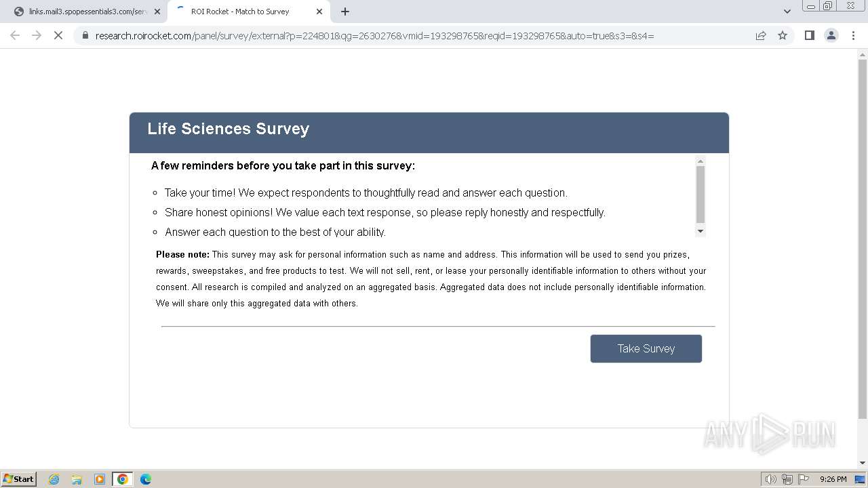Screen dimensions: 868x488
Task: Open the Windows Start menu
Action: 19,479
